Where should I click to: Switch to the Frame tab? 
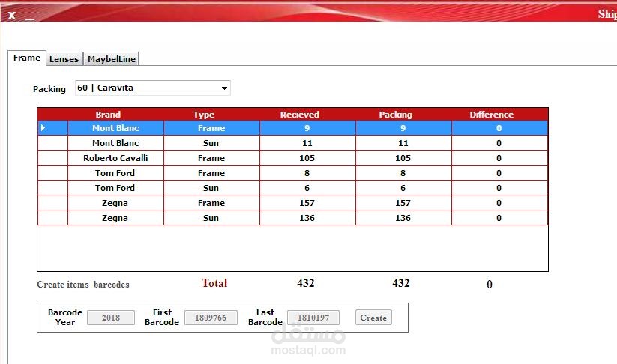(x=27, y=58)
